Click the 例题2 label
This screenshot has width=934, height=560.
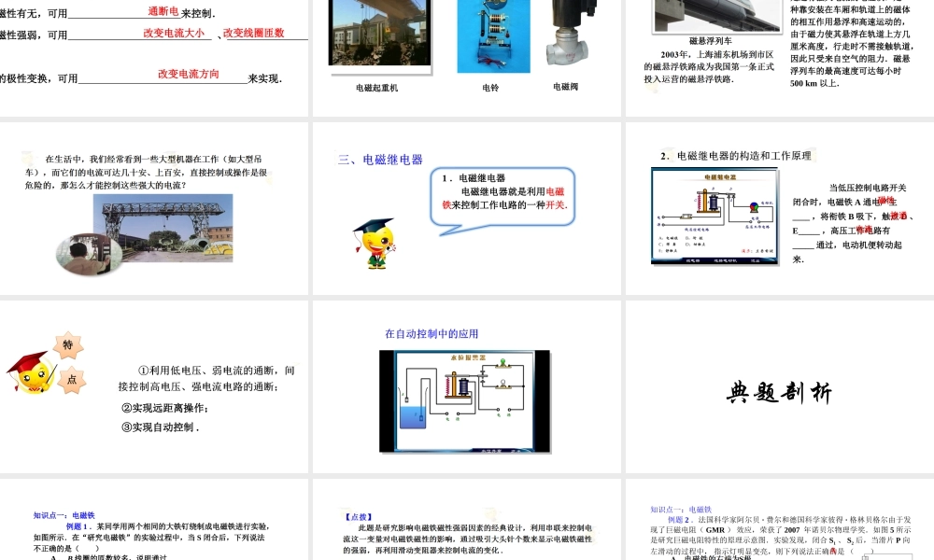[678, 520]
